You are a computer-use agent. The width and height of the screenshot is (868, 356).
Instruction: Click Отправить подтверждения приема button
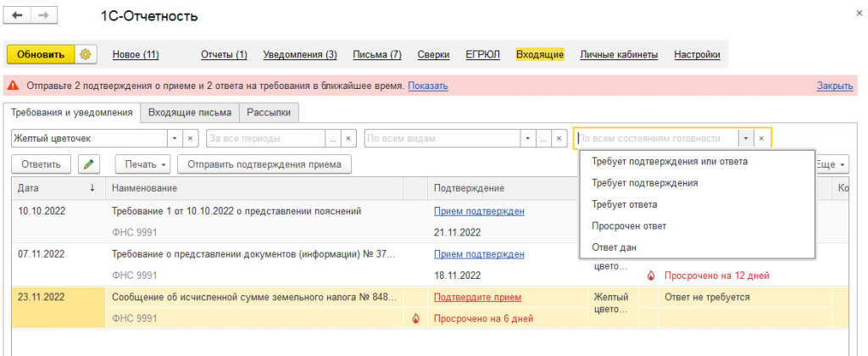(x=264, y=164)
